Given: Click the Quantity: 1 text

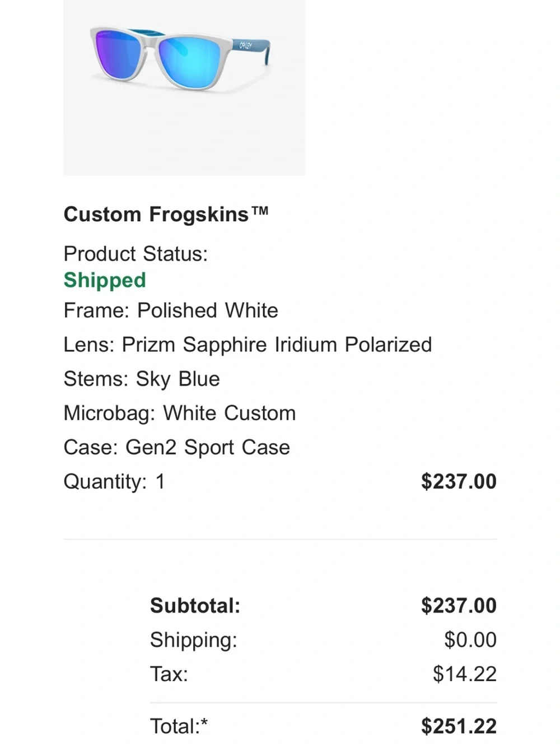Looking at the screenshot, I should (114, 481).
